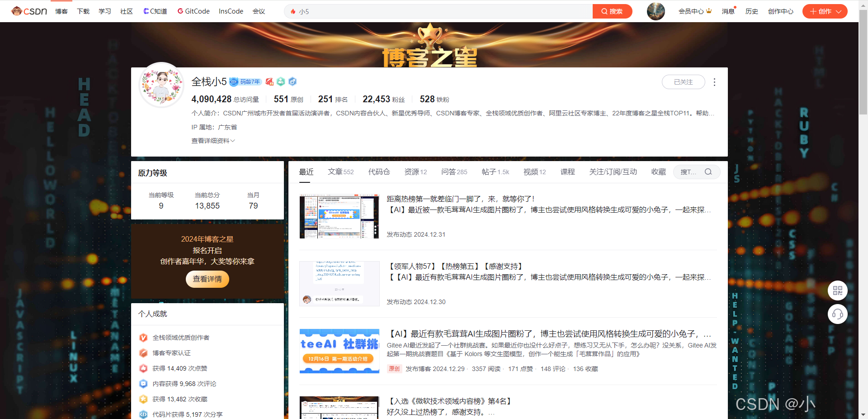Click the likes achievement icon beside 14,409
The image size is (868, 419).
click(143, 368)
